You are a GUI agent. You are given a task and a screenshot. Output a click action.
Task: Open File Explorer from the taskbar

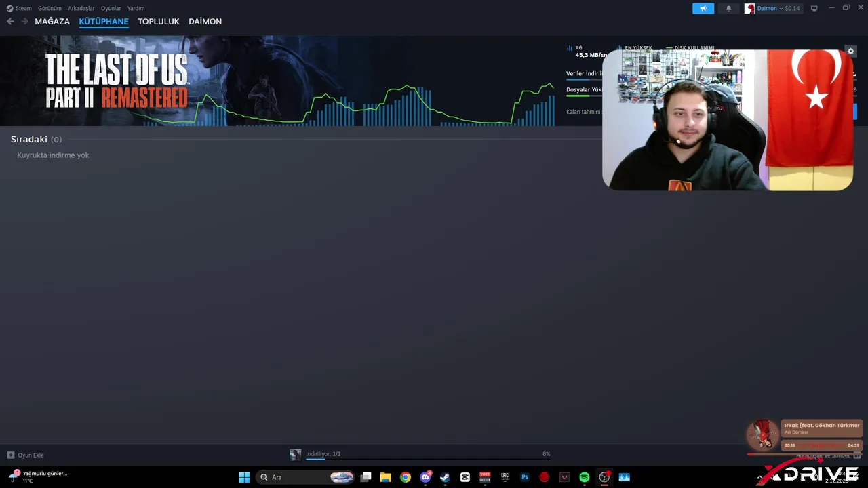point(385,477)
